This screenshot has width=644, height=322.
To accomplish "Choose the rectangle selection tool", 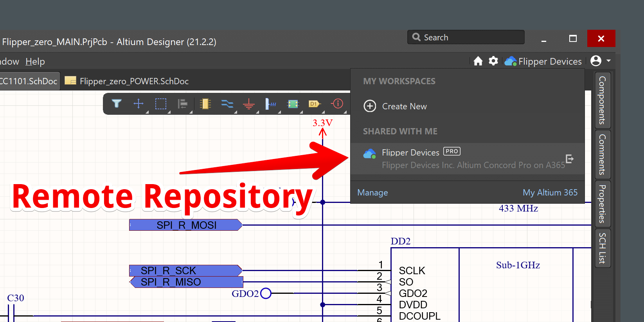I will pyautogui.click(x=161, y=104).
